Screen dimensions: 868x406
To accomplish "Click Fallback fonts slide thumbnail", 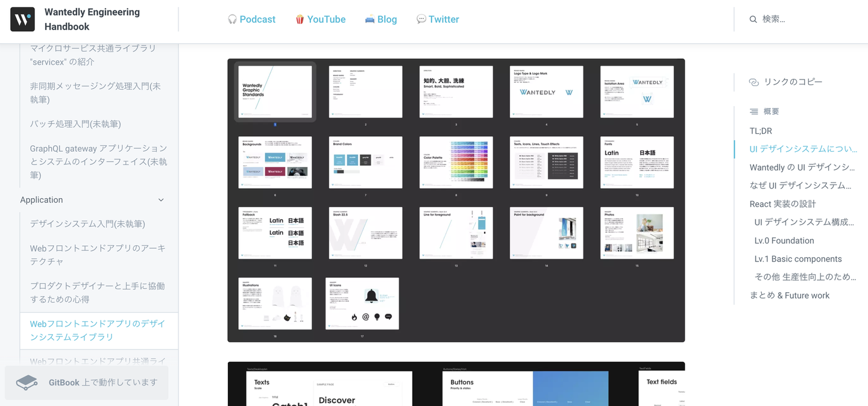I will (x=275, y=233).
